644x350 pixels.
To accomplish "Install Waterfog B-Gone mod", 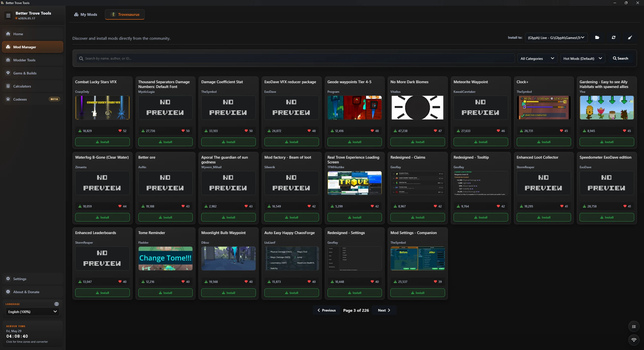I will click(x=102, y=217).
